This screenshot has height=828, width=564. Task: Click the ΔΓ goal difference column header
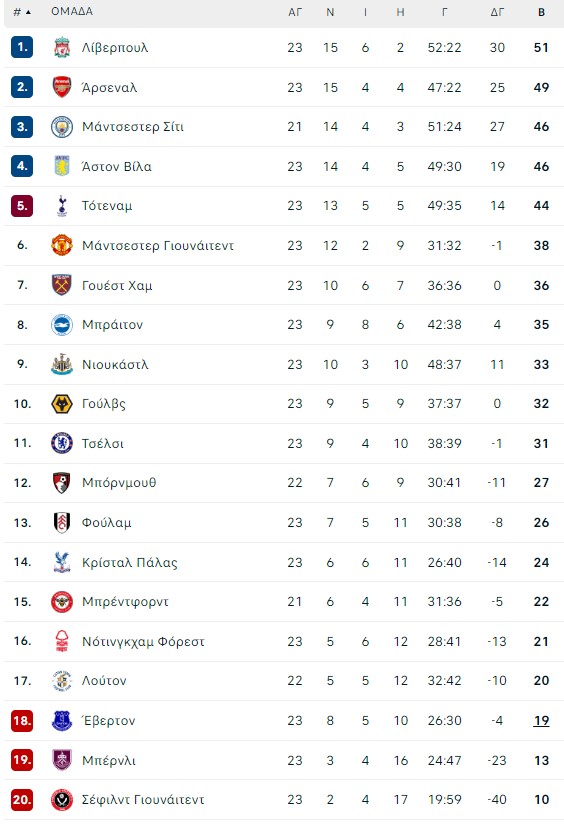497,12
